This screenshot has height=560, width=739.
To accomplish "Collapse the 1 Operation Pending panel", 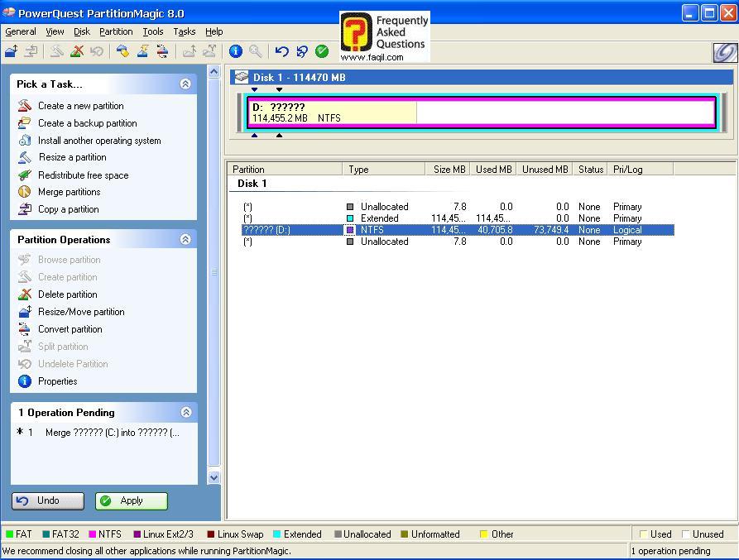I will [x=185, y=412].
